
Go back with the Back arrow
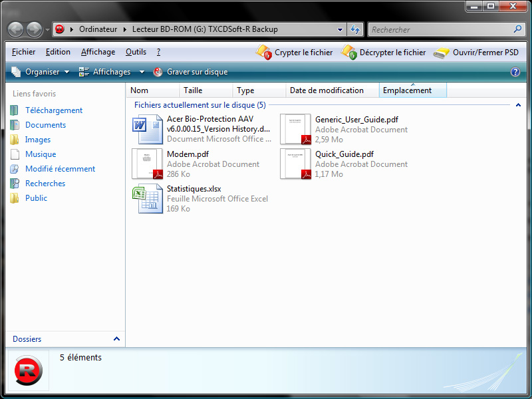(x=15, y=29)
